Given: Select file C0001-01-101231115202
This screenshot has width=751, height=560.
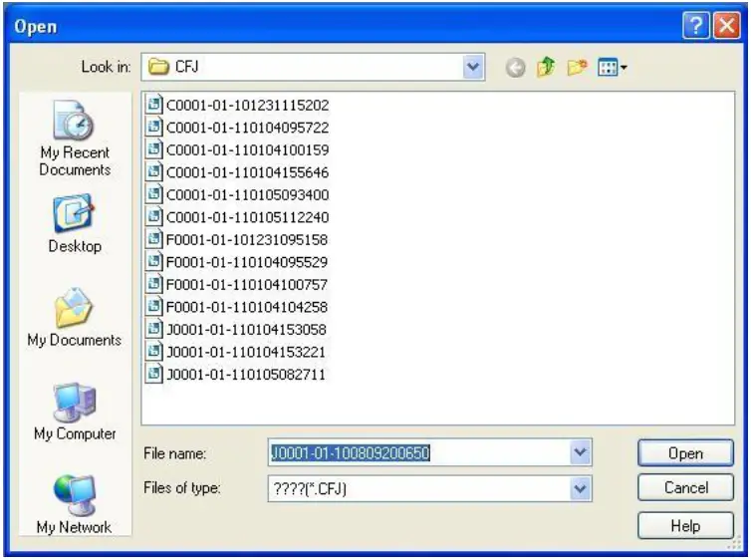Looking at the screenshot, I should [247, 105].
